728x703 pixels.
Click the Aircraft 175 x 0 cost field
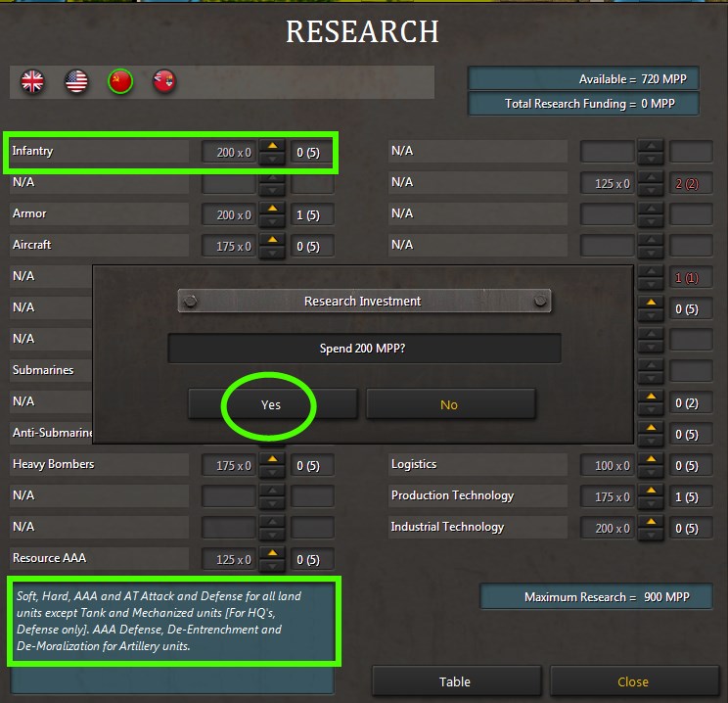229,247
